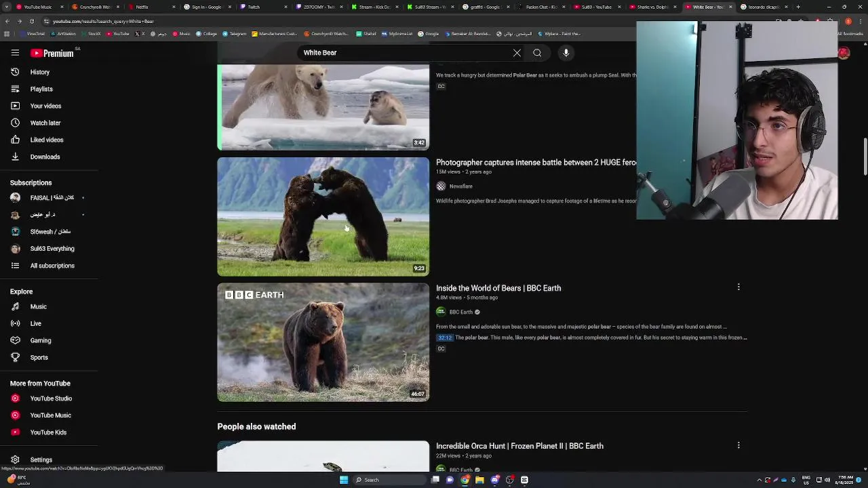This screenshot has height=488, width=868.
Task: Open 'Inside the World of Bears' title
Action: [x=498, y=288]
